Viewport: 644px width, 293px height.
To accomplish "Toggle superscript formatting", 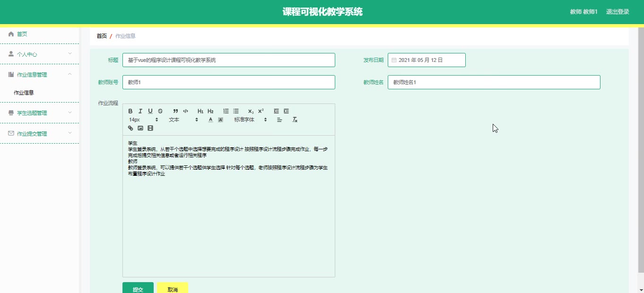I will 260,111.
